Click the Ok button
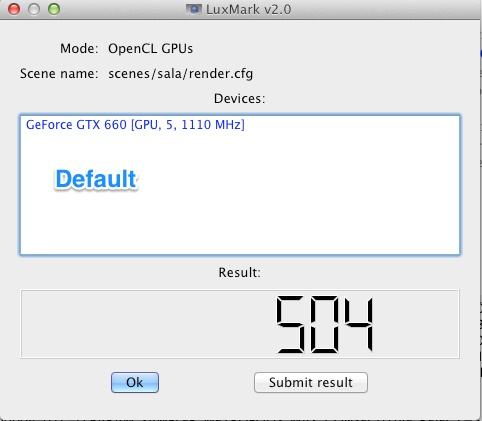Screen dimensions: 482x421 coord(135,382)
